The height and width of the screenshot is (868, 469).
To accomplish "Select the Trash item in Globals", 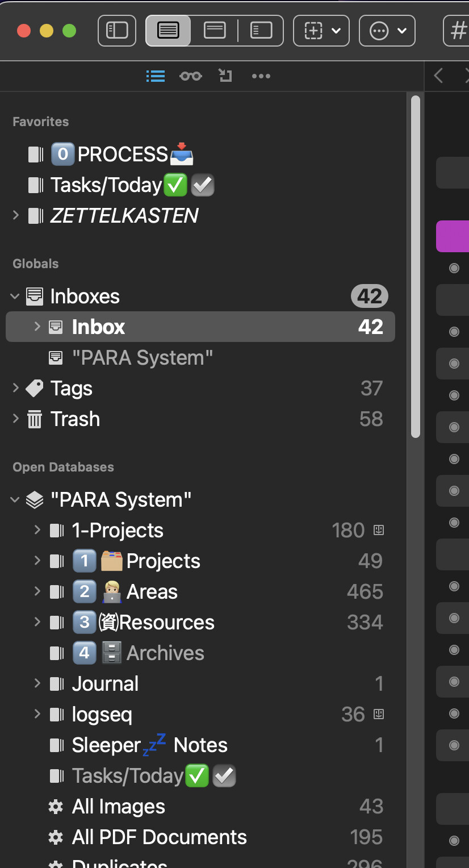I will click(x=75, y=419).
